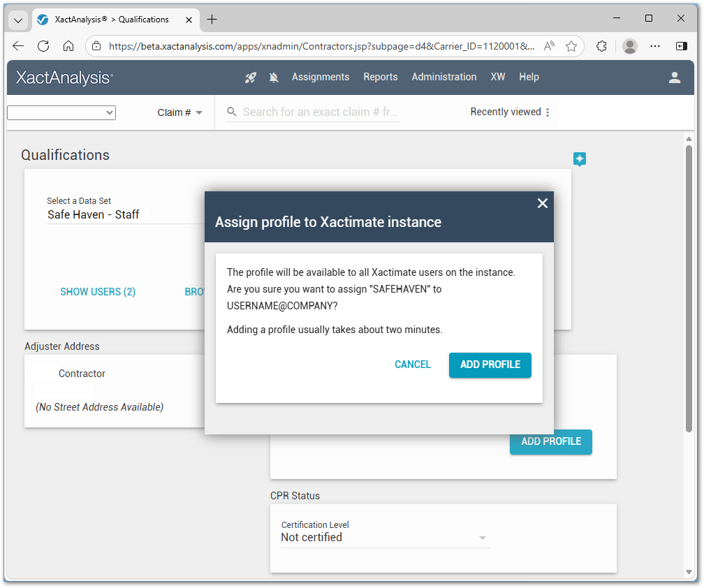This screenshot has width=704, height=588.
Task: Open the XW menu
Action: click(497, 78)
